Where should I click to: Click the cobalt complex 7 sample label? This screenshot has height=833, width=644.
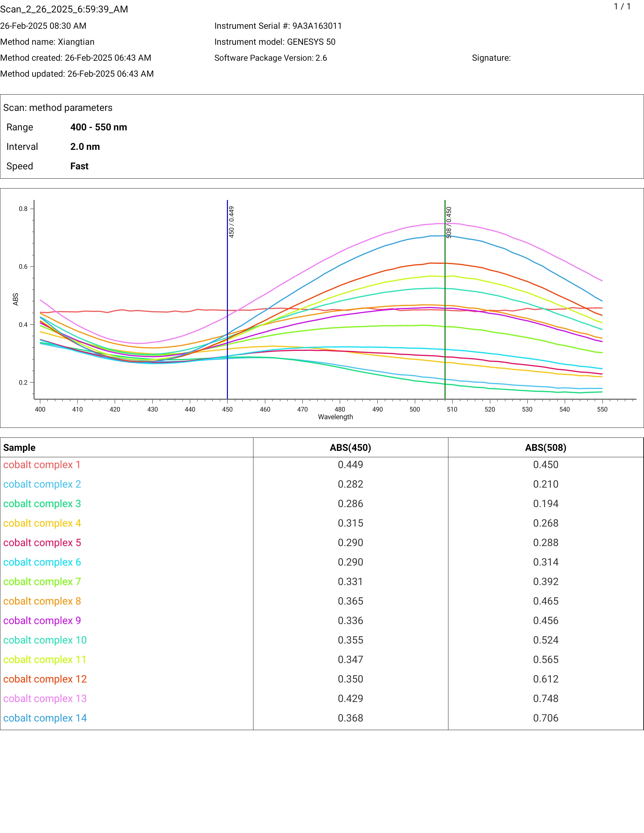coord(42,581)
